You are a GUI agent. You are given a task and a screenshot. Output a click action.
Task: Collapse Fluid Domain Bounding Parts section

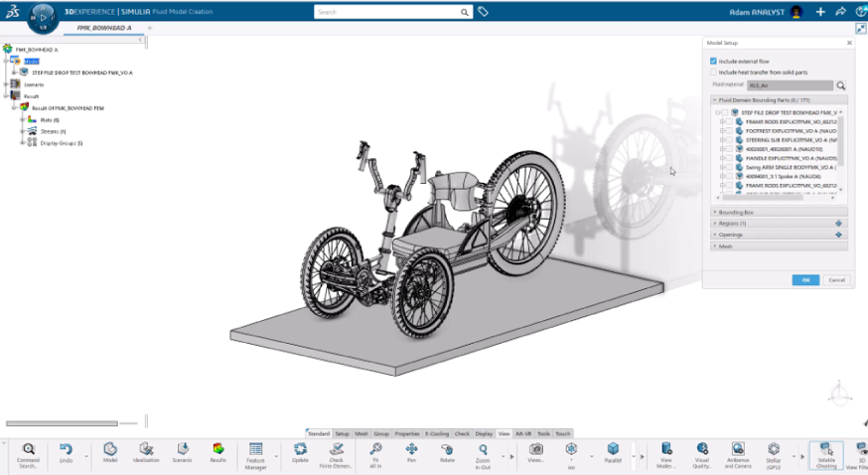click(x=715, y=100)
